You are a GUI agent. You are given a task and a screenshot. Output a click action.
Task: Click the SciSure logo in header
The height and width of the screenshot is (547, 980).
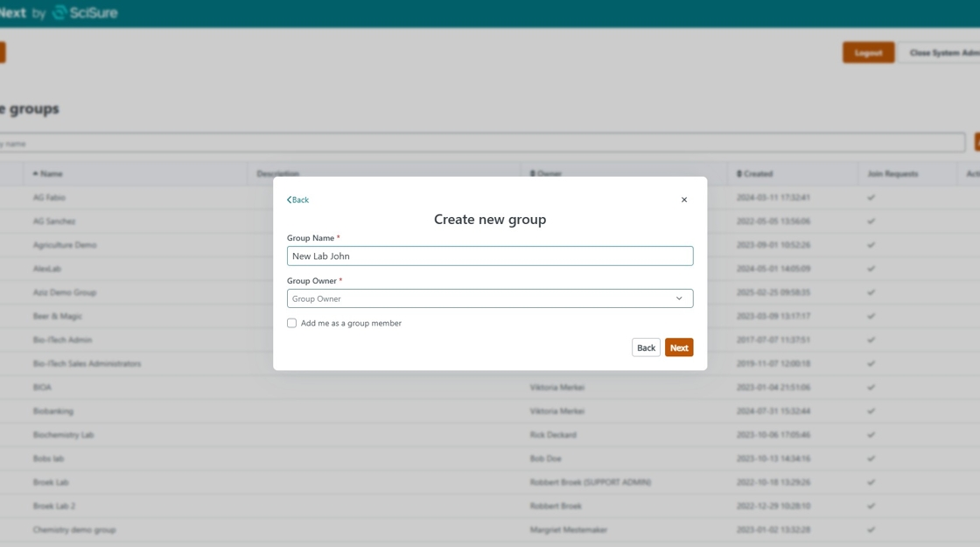tap(85, 12)
